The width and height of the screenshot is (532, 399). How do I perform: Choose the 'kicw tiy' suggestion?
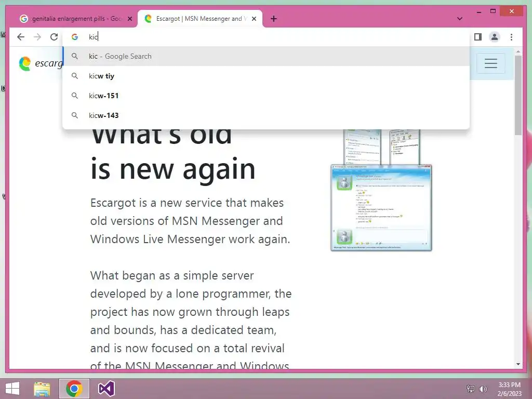pos(266,76)
